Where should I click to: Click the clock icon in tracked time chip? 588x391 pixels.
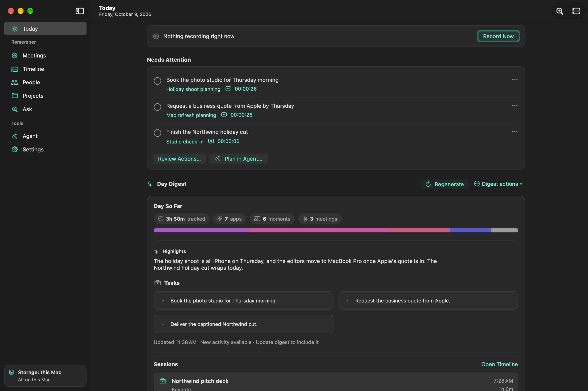[x=161, y=219]
